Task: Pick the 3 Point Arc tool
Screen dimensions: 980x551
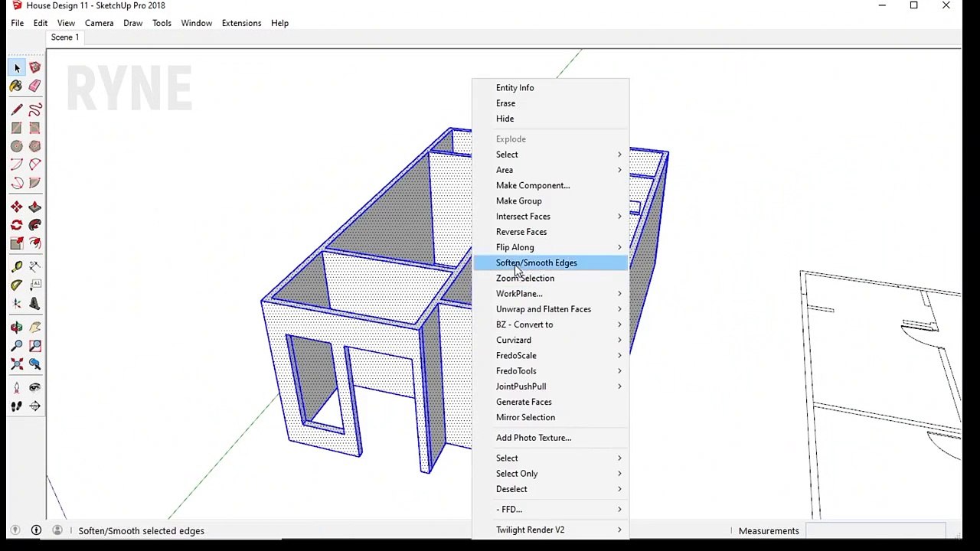Action: [17, 183]
